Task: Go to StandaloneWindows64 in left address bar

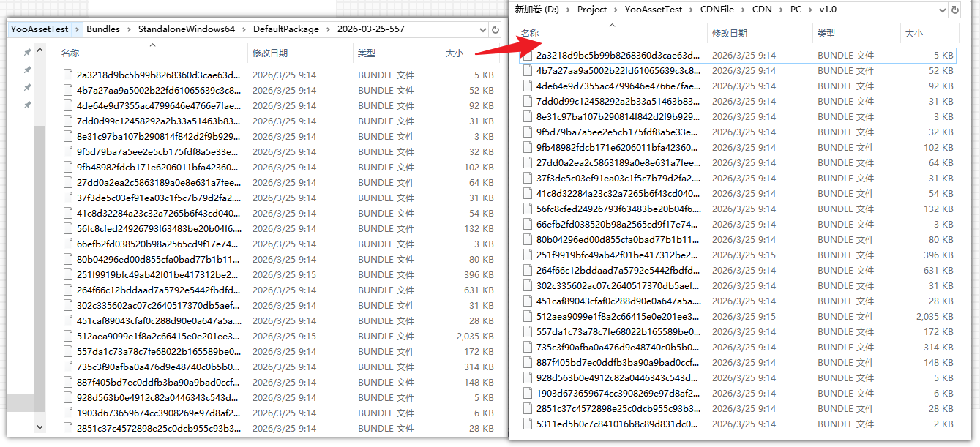Action: [x=187, y=29]
